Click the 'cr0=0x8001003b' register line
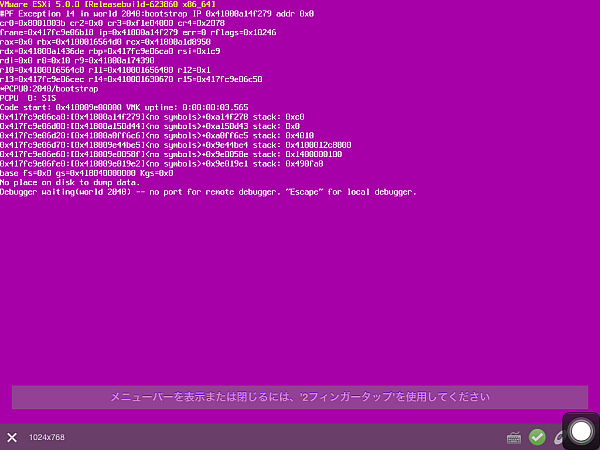Screen dimensions: 600x450 coord(112,23)
